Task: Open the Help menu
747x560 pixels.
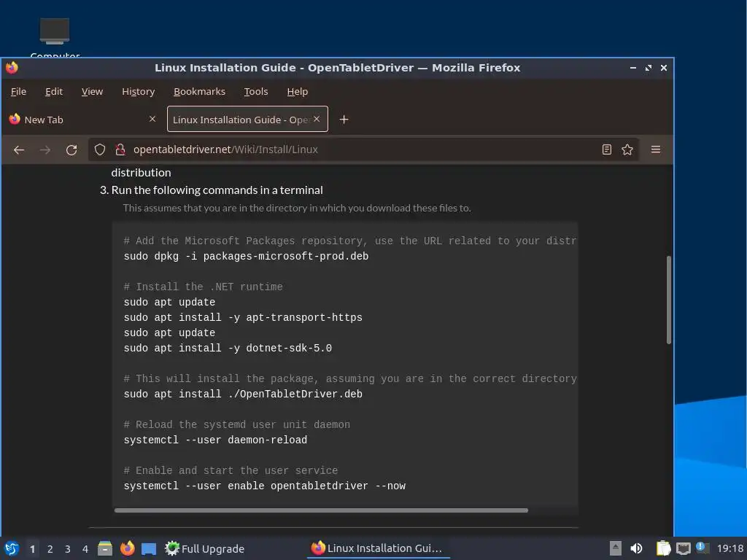Action: tap(298, 91)
